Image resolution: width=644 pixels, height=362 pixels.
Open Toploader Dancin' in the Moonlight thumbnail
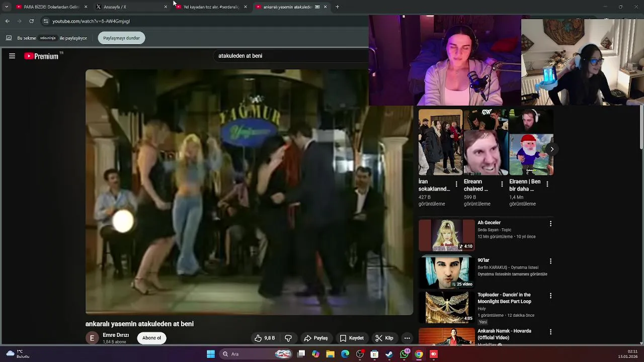point(447,307)
